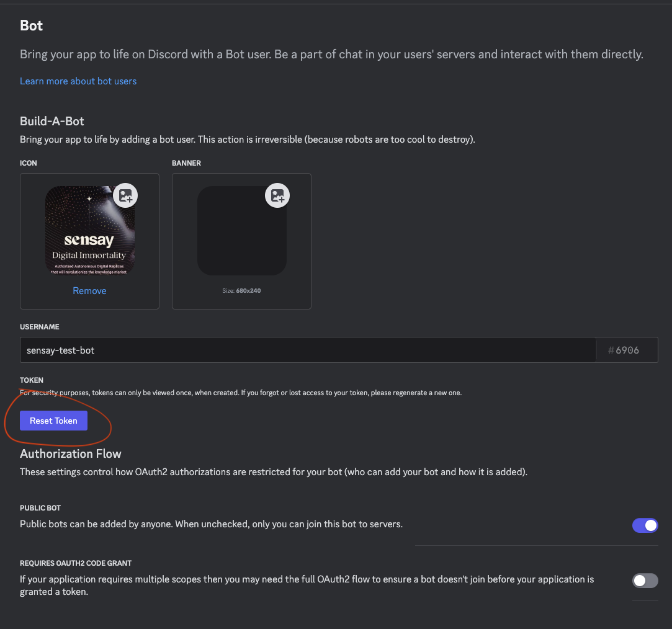
Task: Click the upload image icon on the banner
Action: pyautogui.click(x=277, y=195)
